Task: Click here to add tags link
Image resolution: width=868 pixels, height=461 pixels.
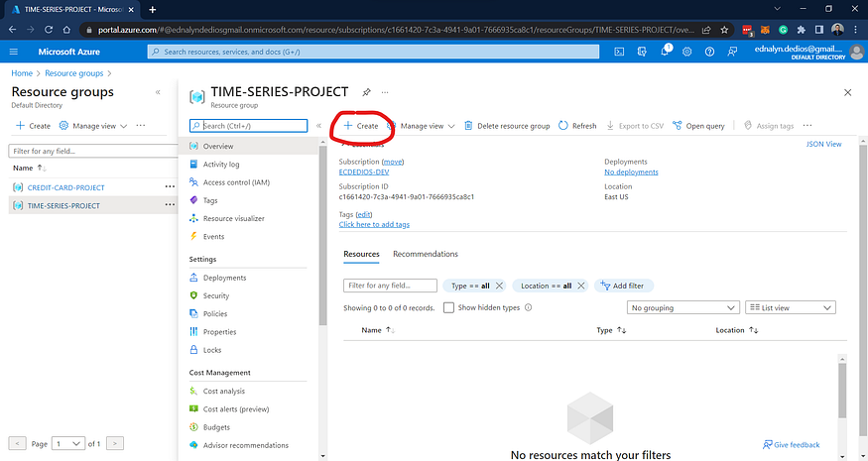Action: click(374, 224)
